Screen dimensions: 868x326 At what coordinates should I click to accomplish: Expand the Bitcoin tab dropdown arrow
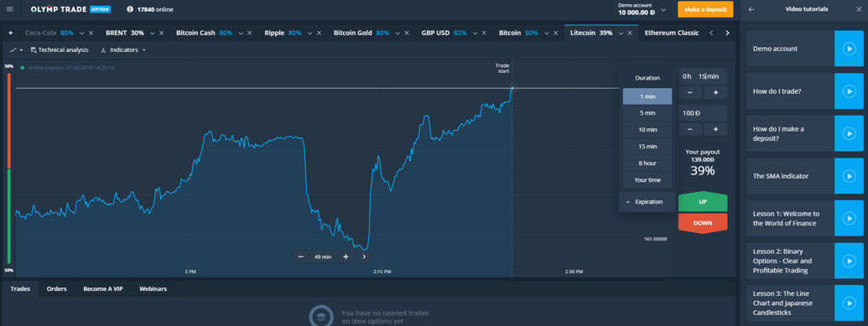click(x=546, y=34)
